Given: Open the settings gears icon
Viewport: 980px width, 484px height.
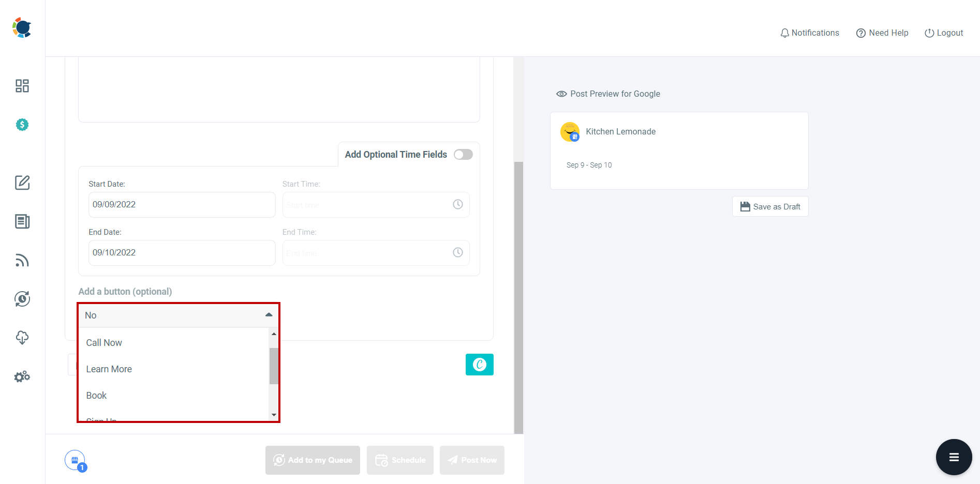Looking at the screenshot, I should [x=22, y=376].
